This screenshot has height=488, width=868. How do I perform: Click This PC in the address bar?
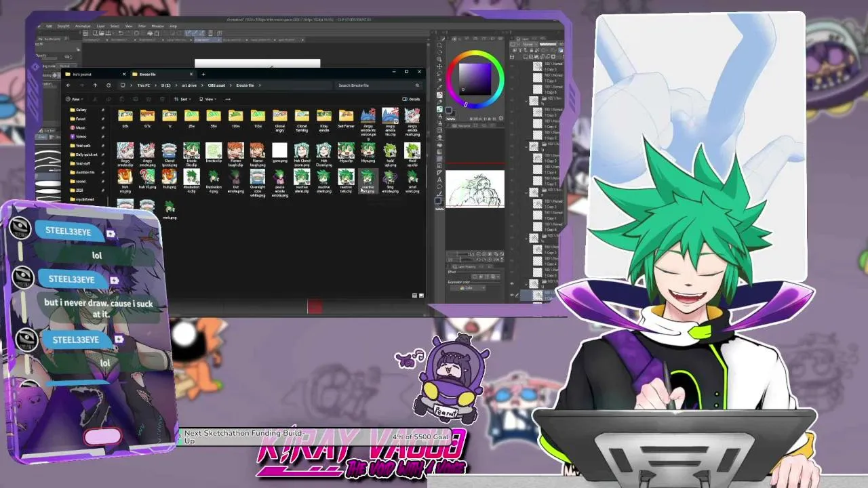pos(144,85)
